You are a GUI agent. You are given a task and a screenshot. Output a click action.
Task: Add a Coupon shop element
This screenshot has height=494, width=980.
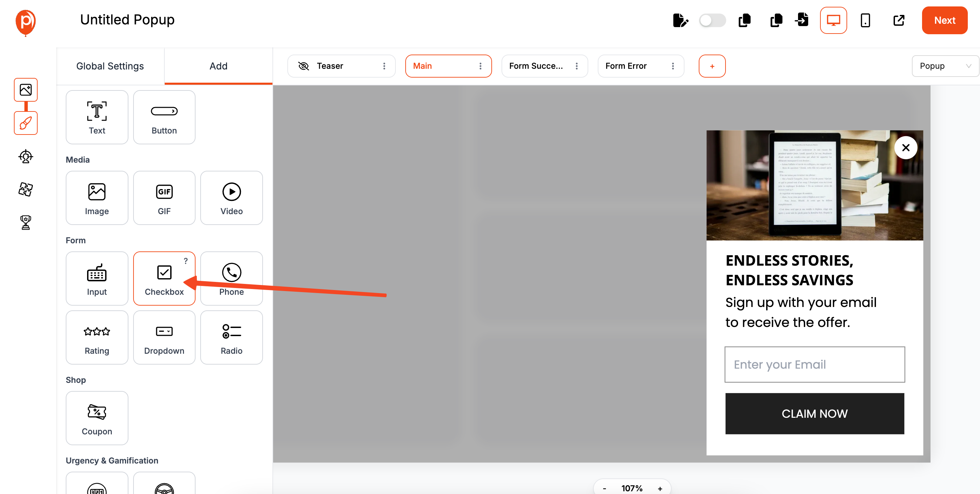pos(97,418)
